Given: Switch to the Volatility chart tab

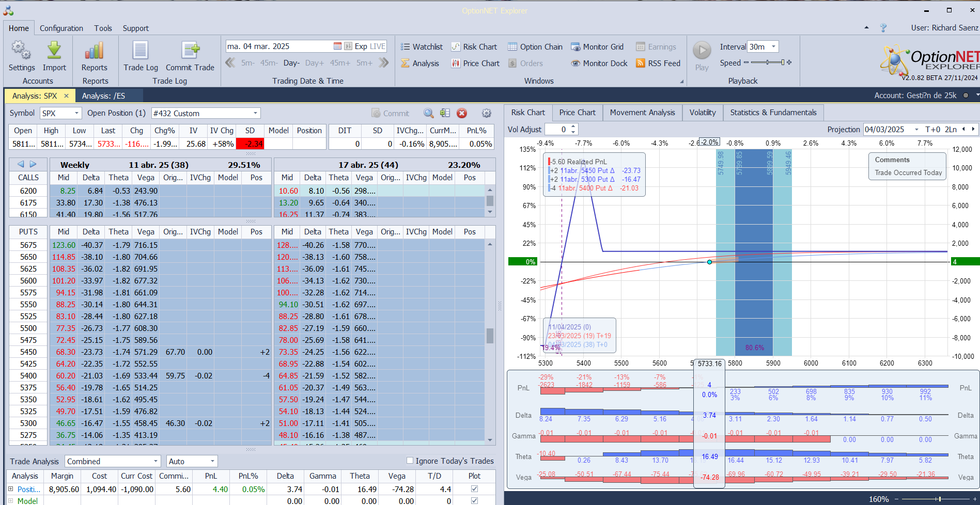Looking at the screenshot, I should (703, 113).
